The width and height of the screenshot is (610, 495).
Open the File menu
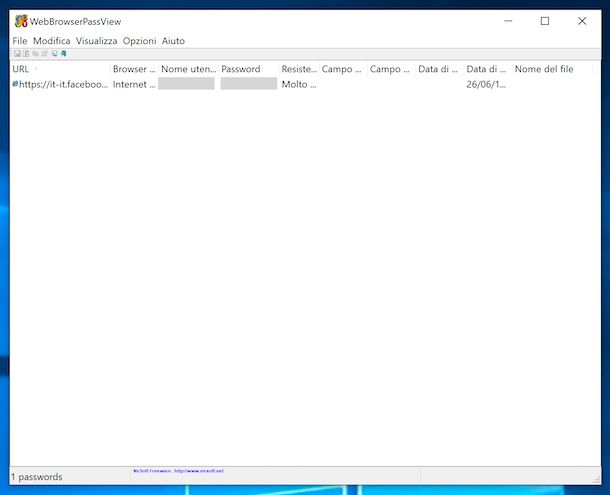[x=20, y=41]
